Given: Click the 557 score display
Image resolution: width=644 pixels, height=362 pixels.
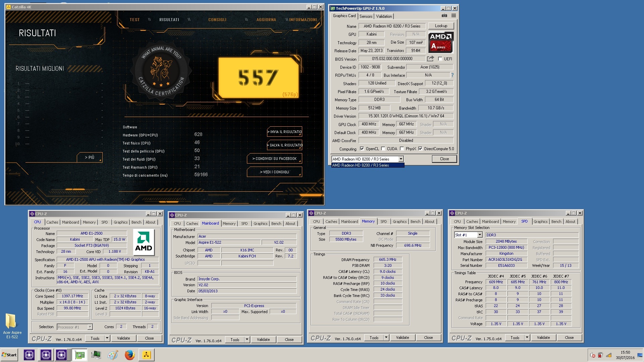Looking at the screenshot, I should coord(258,78).
